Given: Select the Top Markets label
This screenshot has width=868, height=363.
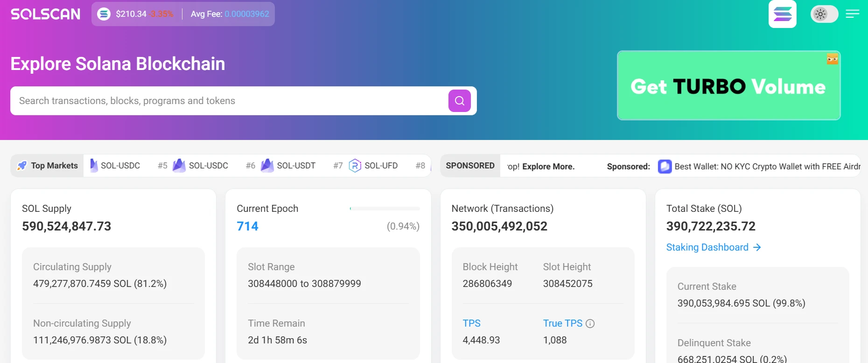Looking at the screenshot, I should [x=54, y=166].
